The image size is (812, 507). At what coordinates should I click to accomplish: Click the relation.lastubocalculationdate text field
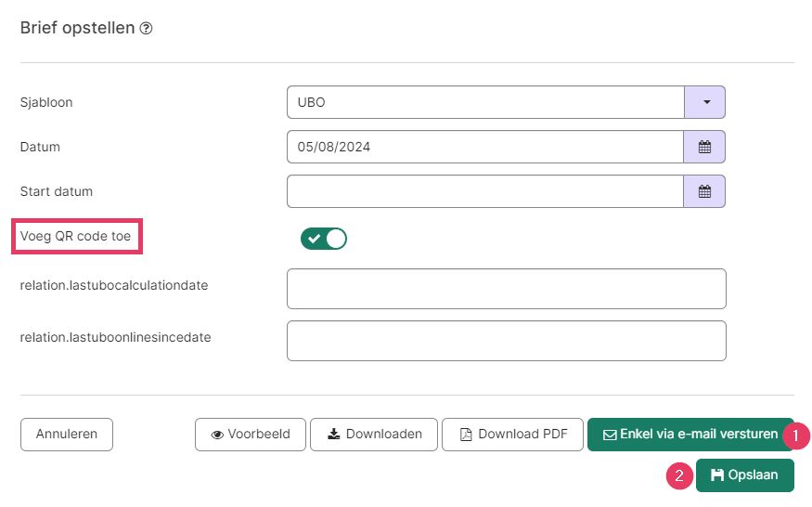(x=507, y=289)
